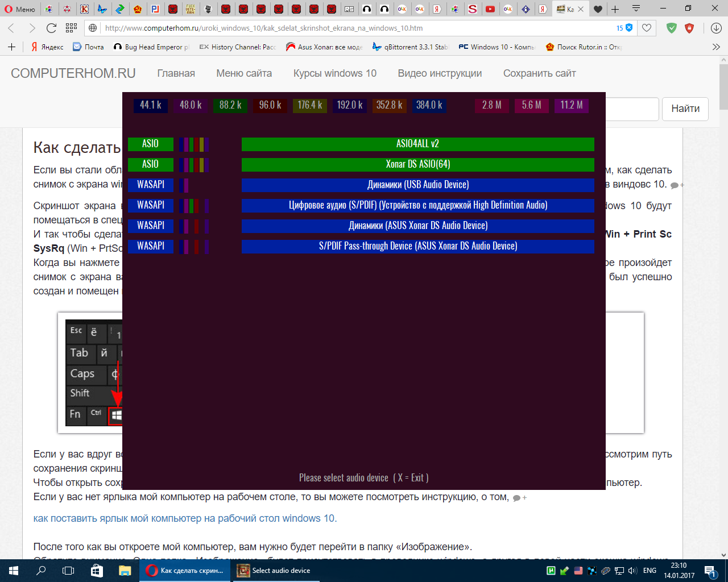The width and height of the screenshot is (728, 582).
Task: Open the Asus Xonar bookmark
Action: click(325, 47)
